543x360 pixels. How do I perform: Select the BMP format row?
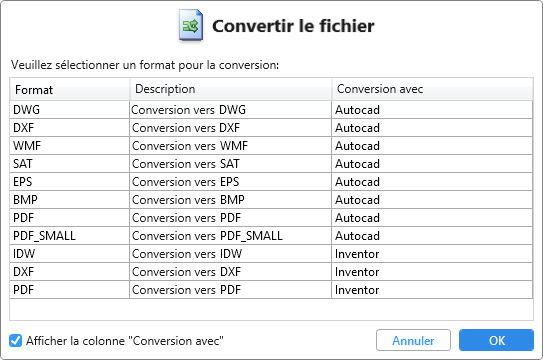click(x=271, y=200)
